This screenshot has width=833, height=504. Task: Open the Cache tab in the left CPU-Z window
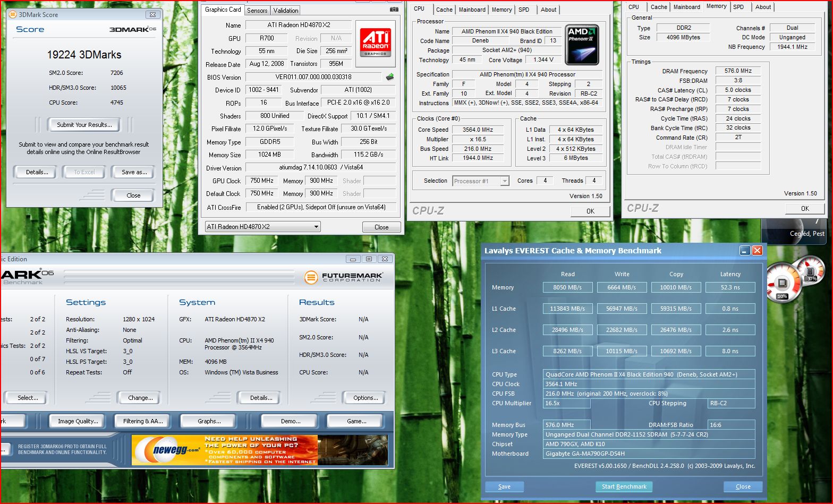[444, 10]
